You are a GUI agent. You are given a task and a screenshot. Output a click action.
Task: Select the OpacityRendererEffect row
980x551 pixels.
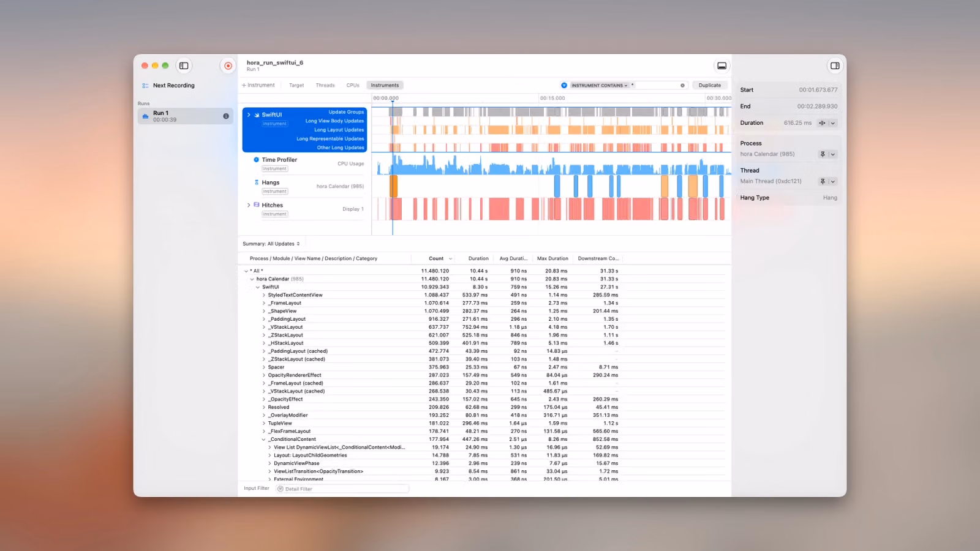click(484, 375)
